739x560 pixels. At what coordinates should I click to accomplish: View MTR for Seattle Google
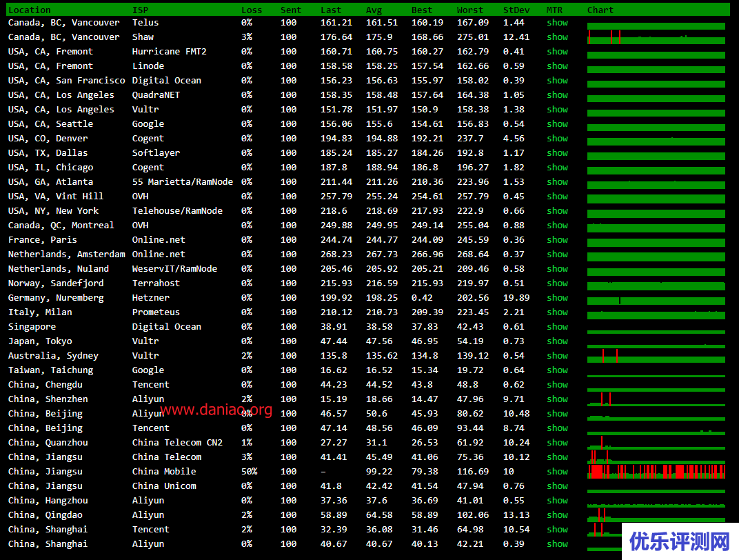coord(557,124)
